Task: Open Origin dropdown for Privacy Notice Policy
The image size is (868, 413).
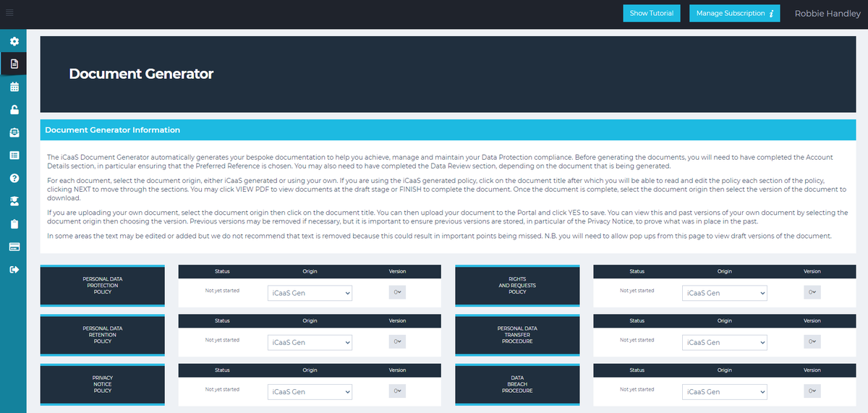Action: pos(310,391)
